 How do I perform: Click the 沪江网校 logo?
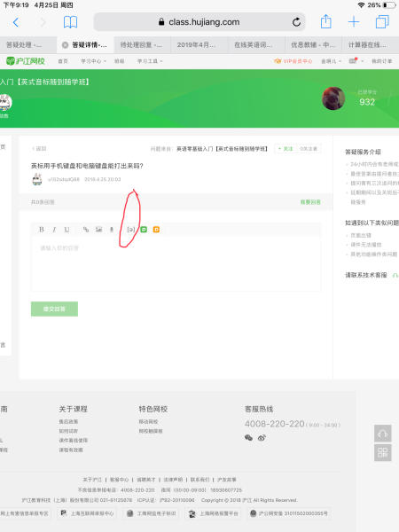[26, 61]
